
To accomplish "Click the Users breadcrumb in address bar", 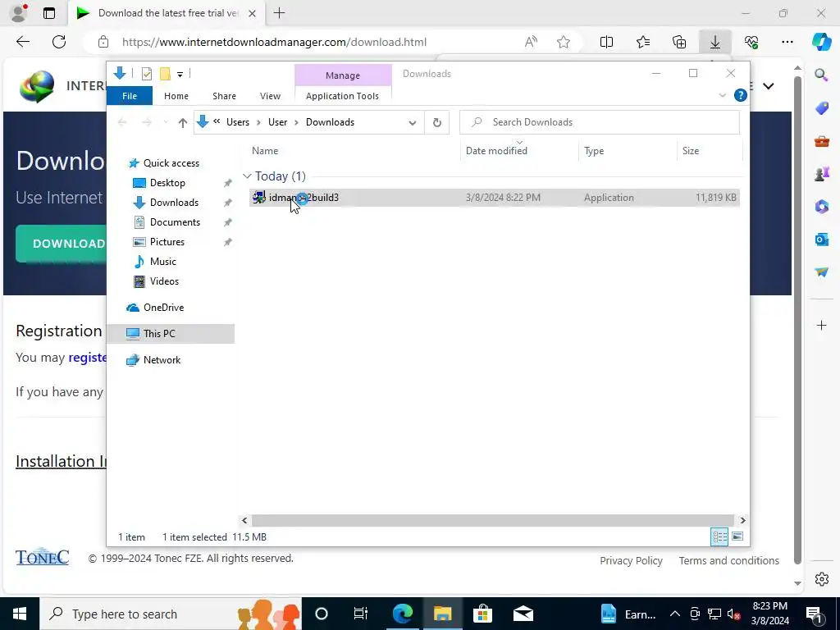I will (238, 122).
